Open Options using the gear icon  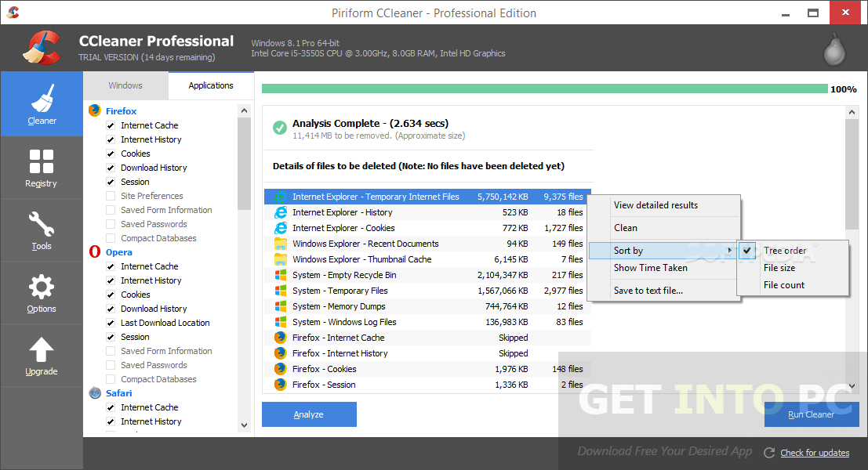tap(42, 290)
